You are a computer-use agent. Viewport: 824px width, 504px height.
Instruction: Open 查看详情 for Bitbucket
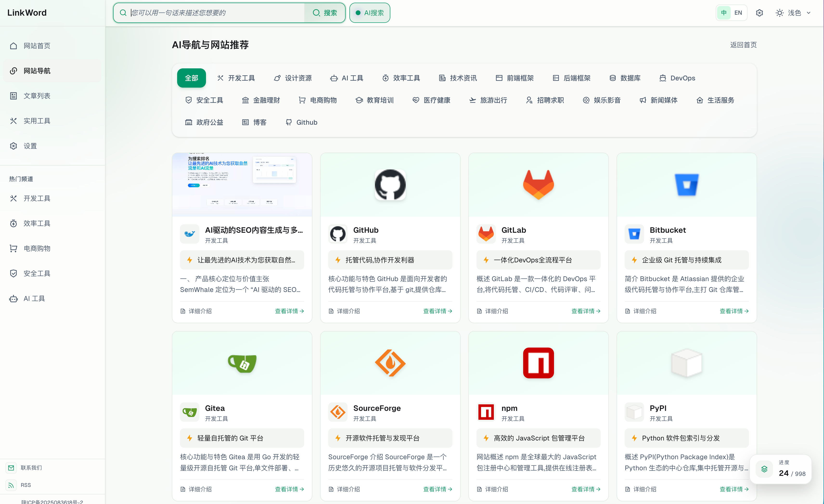pos(734,311)
